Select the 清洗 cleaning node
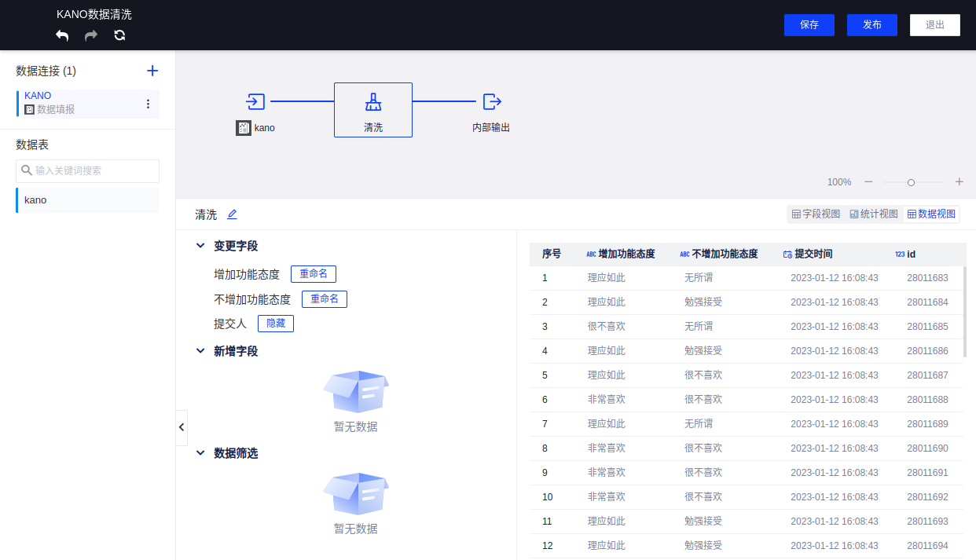 pyautogui.click(x=373, y=110)
